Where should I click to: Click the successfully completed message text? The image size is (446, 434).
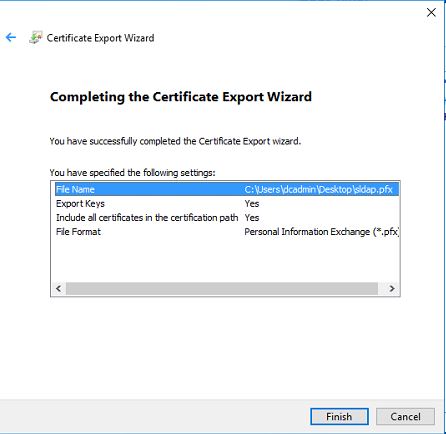point(175,141)
